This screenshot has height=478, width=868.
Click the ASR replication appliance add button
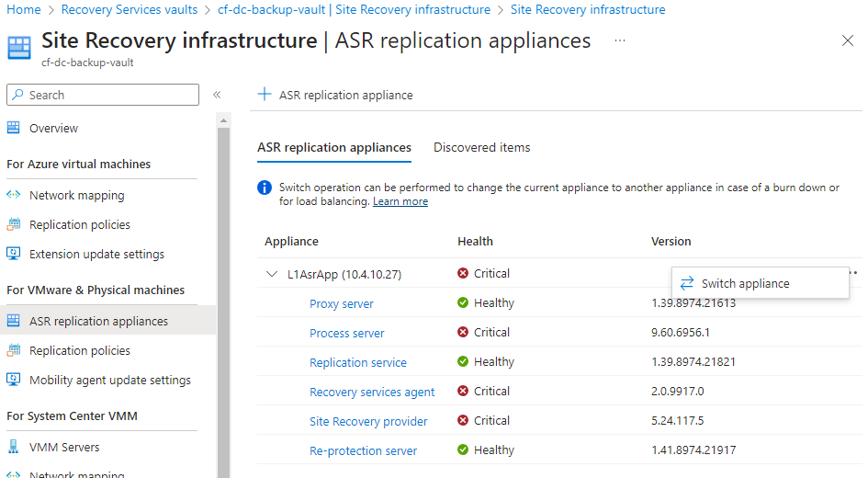[335, 95]
